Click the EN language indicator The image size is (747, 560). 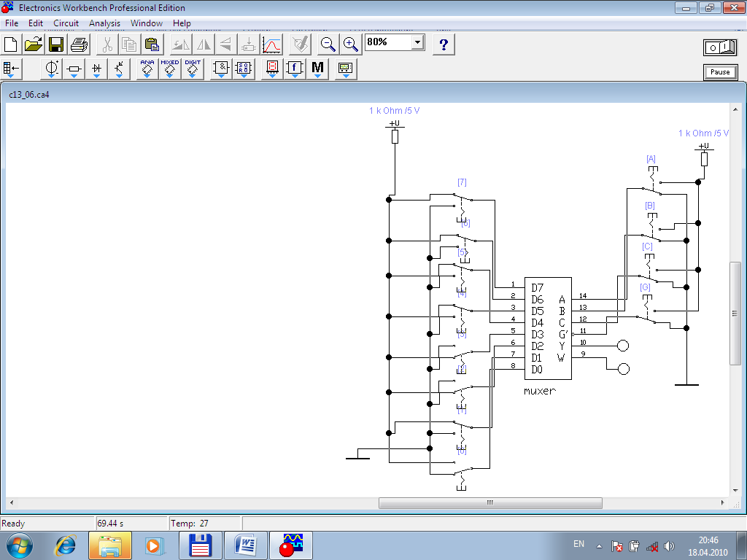click(578, 544)
